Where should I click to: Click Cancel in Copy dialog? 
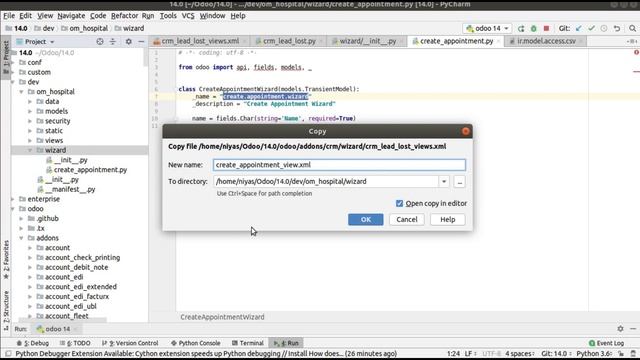click(x=407, y=220)
